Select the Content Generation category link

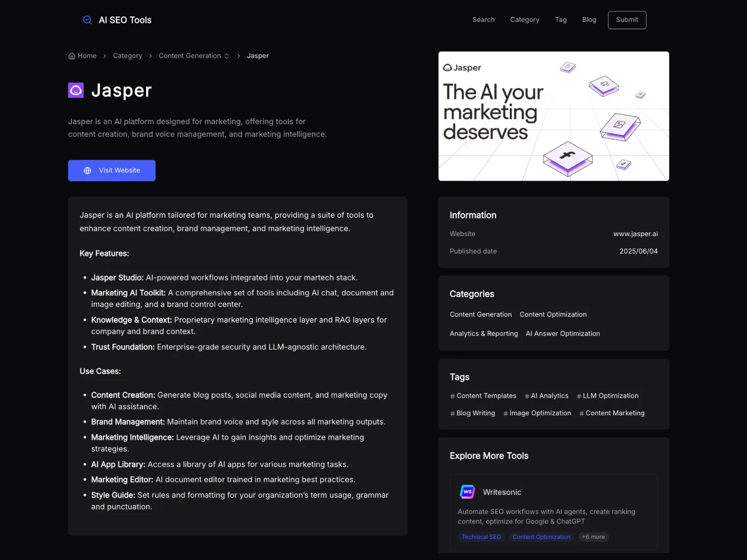(480, 315)
